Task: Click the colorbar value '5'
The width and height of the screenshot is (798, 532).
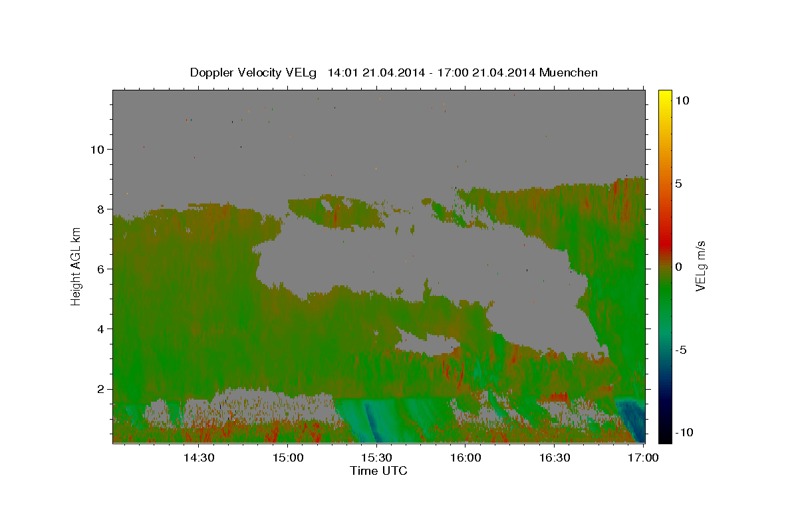Action: coord(678,183)
